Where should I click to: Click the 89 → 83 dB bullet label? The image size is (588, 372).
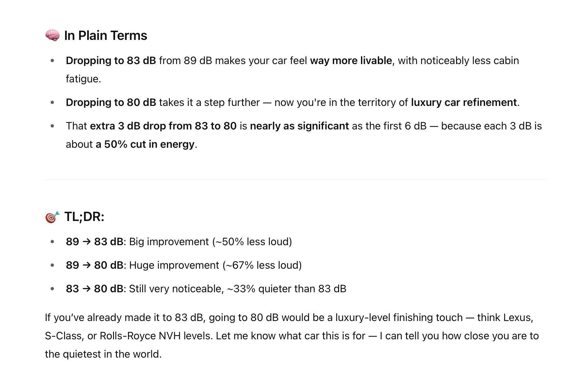coord(94,242)
